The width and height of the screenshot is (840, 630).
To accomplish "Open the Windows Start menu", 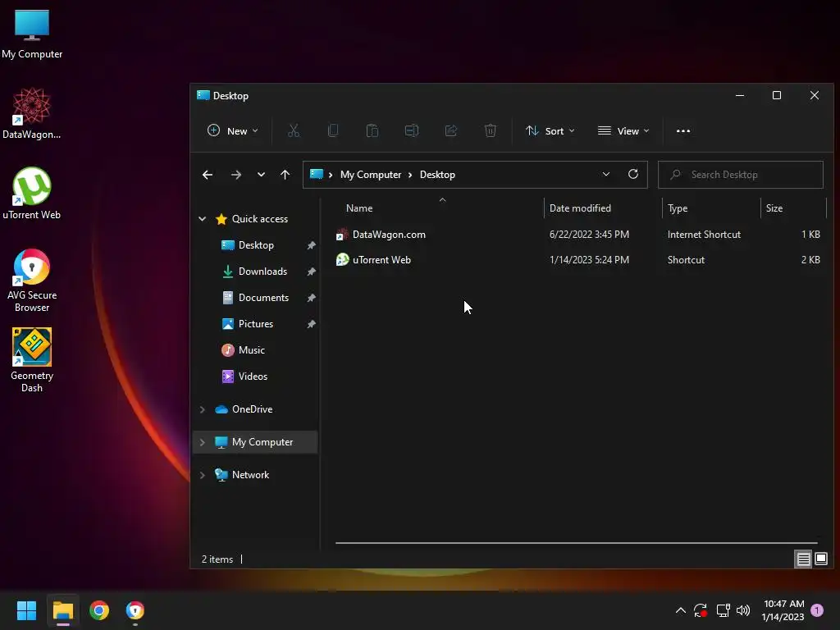I will [26, 610].
